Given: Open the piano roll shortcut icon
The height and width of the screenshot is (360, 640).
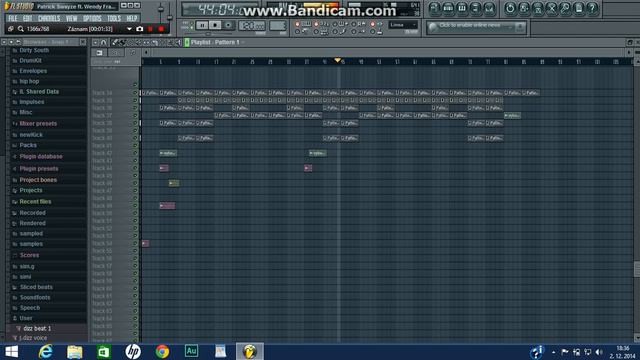Looking at the screenshot, I should point(462,8).
